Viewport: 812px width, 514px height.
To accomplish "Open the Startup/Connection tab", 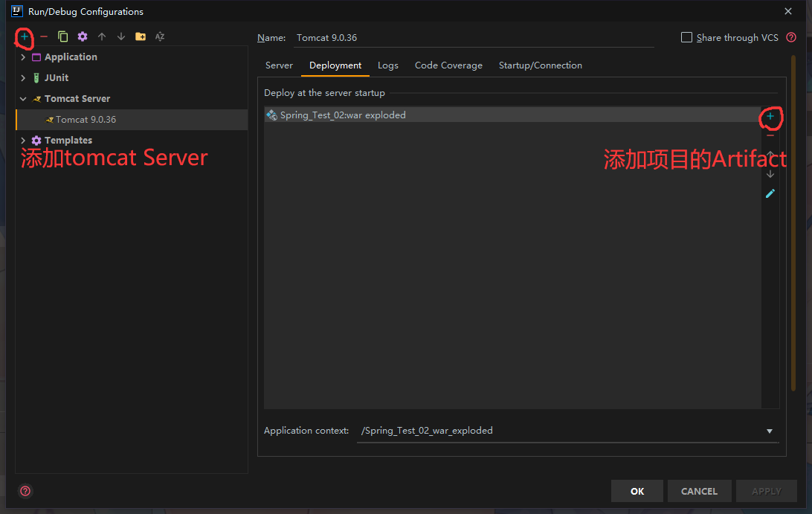I will (x=540, y=65).
